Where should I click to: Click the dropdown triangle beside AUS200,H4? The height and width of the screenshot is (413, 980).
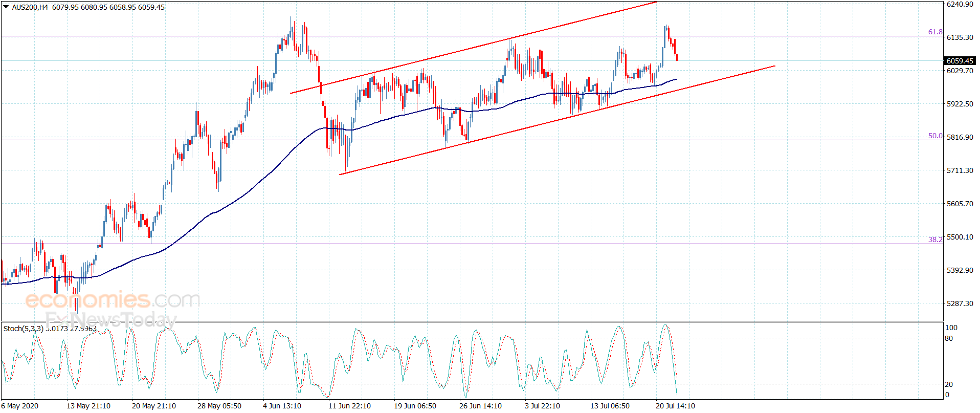pos(6,7)
